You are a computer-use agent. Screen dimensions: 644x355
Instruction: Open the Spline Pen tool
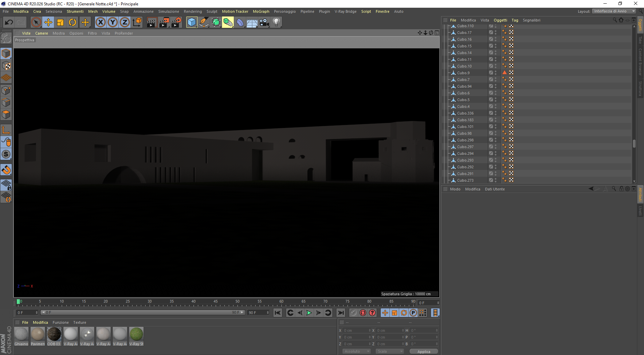point(204,23)
